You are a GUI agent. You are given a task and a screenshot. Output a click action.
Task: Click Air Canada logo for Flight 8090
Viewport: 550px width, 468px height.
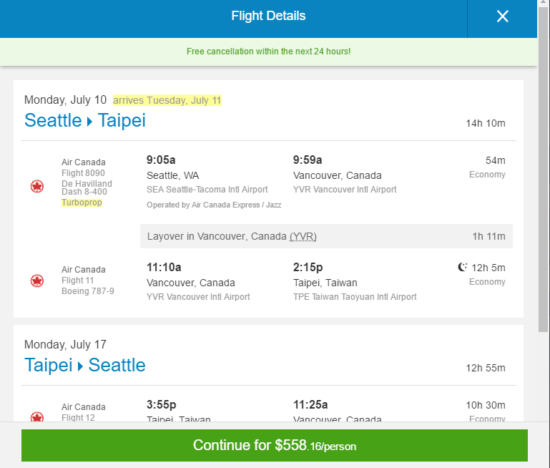coord(37,186)
